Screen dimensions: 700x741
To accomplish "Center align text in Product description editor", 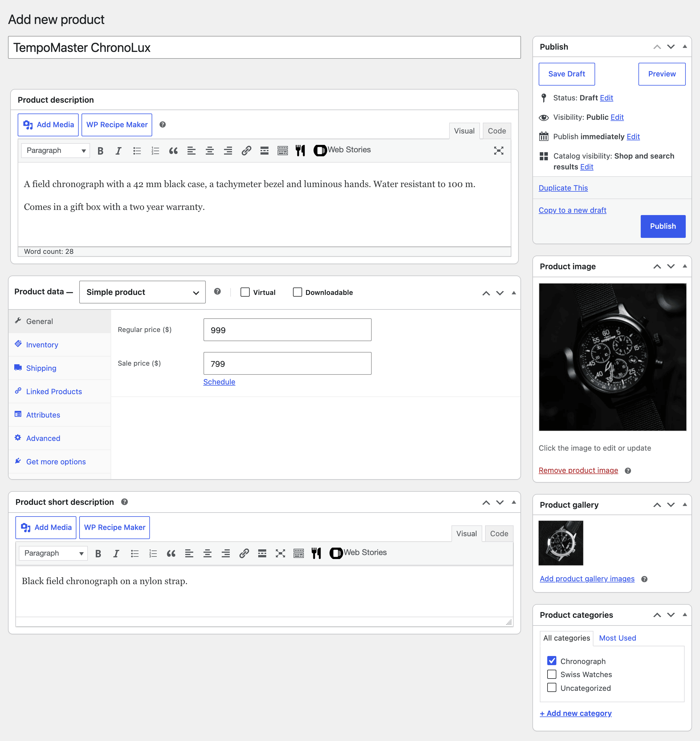I will tap(210, 151).
